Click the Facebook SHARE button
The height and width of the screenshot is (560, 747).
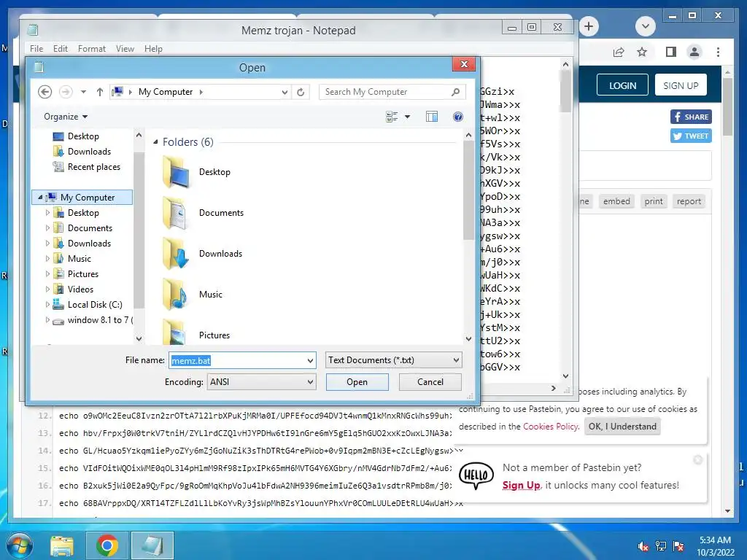tap(692, 117)
